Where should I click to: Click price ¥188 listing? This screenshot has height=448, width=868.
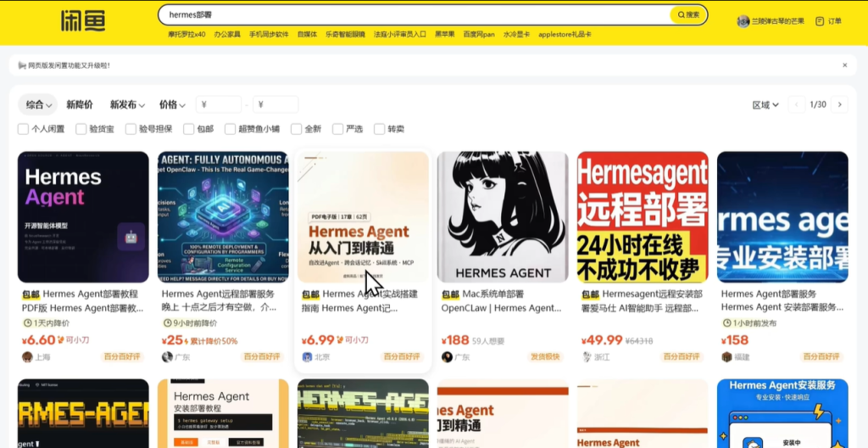pyautogui.click(x=454, y=340)
